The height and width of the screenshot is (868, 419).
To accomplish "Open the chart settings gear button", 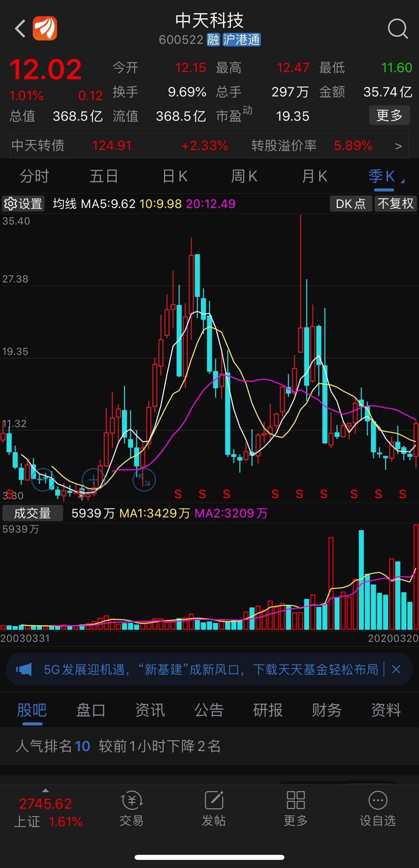I will pyautogui.click(x=23, y=204).
